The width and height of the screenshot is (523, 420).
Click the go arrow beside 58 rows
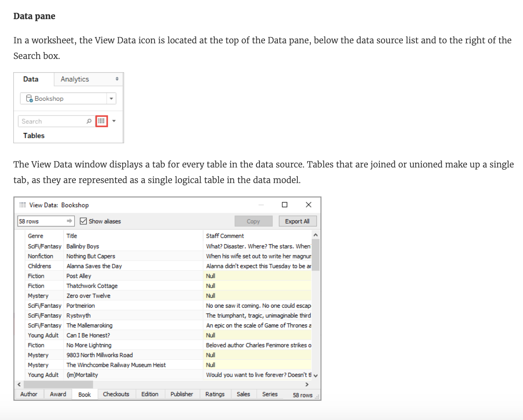tap(69, 221)
